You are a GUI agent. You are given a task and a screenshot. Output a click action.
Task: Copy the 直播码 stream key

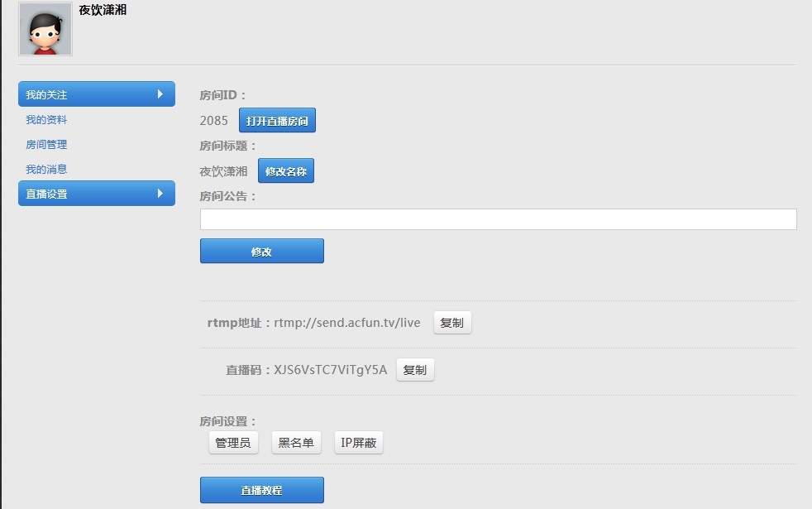point(415,370)
